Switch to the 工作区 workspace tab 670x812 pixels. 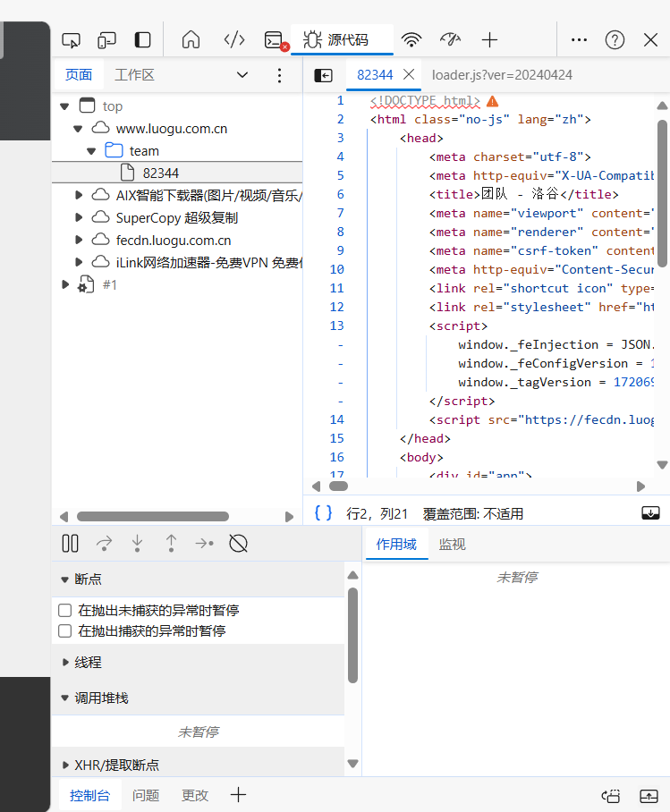[x=135, y=75]
